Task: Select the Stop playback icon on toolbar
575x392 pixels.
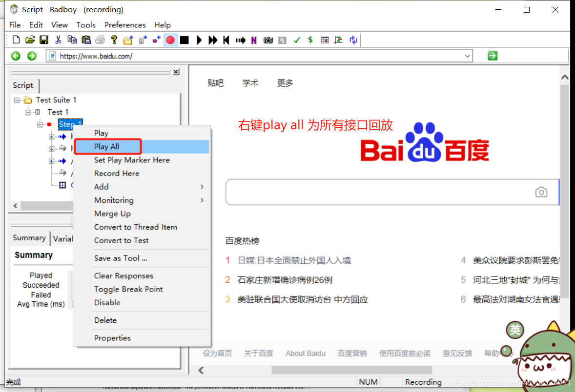Action: 184,40
